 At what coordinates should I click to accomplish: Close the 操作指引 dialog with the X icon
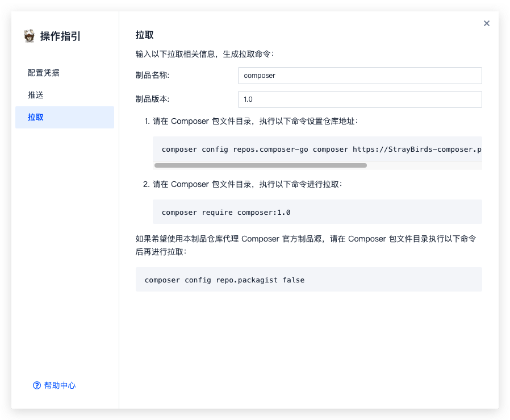click(x=487, y=23)
